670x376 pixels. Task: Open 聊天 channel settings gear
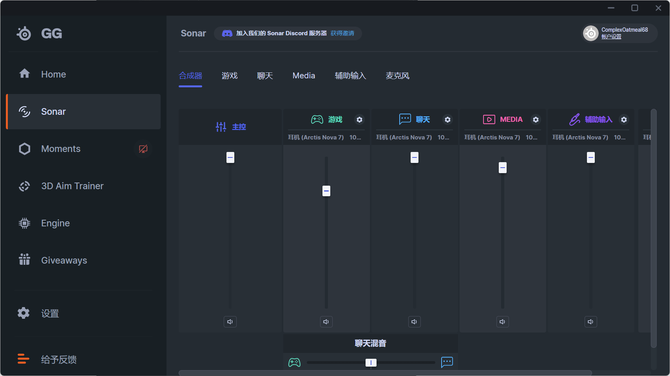click(447, 120)
